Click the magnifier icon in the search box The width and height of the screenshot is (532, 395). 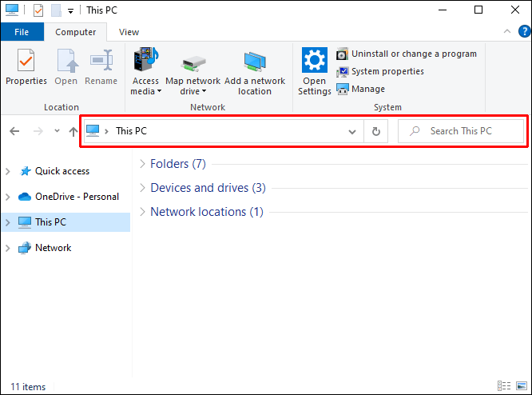(x=415, y=131)
